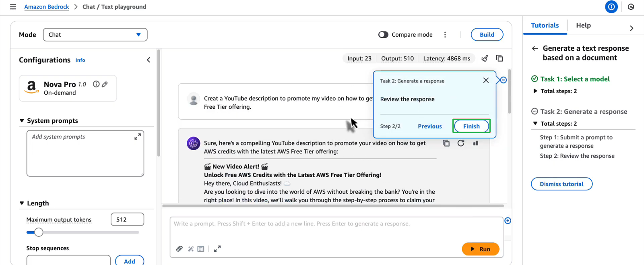644x265 pixels.
Task: Close the Task 2 tutorial popup
Action: pos(486,80)
